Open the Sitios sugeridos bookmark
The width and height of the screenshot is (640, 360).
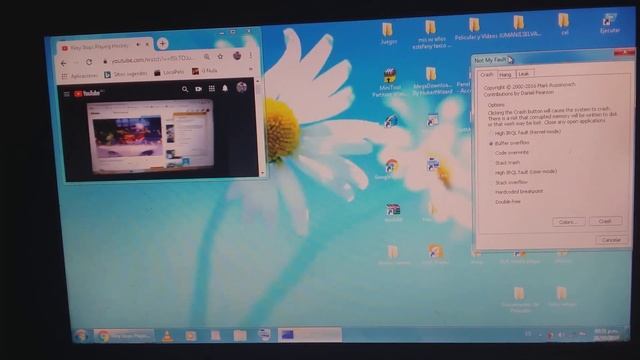[x=126, y=74]
